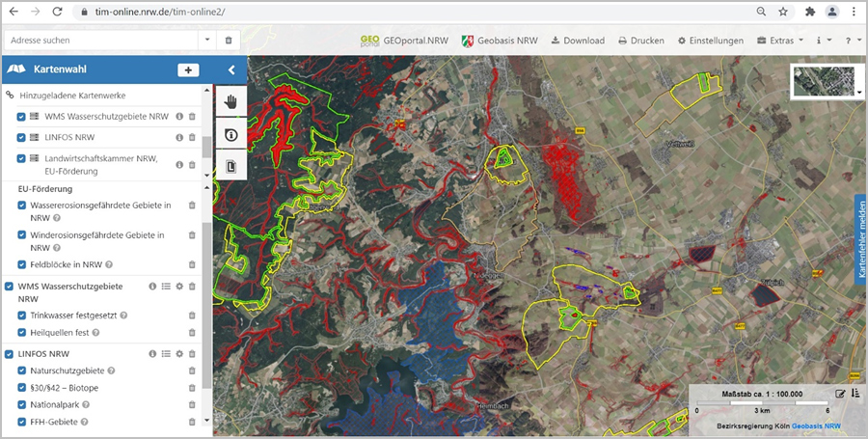Toggle the Trinkwasser festgesetzt checkbox
Viewport: 868px width, 439px height.
click(x=22, y=316)
